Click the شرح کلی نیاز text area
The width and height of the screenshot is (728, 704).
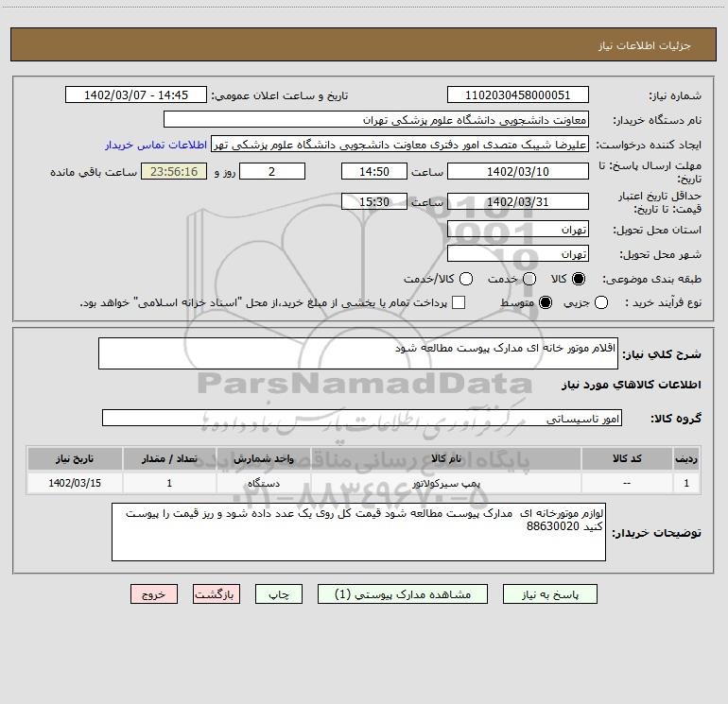[358, 353]
